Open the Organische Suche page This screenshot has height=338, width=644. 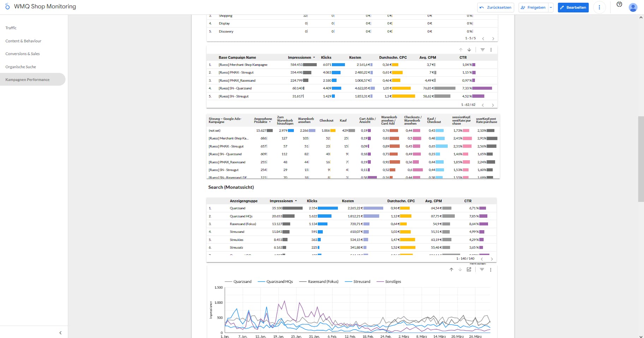20,66
